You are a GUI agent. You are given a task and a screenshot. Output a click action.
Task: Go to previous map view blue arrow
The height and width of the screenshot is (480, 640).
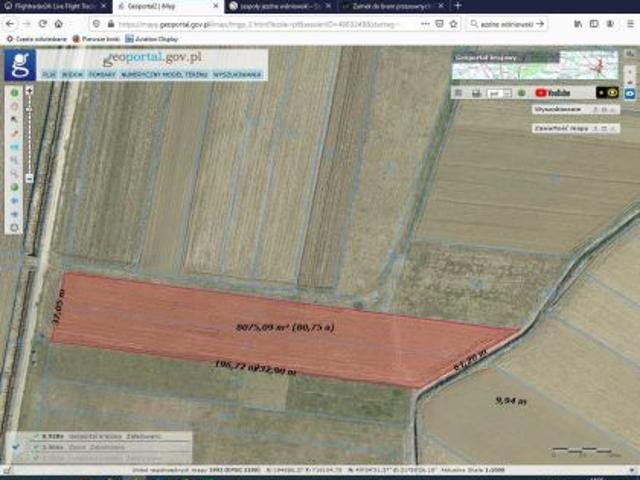click(x=14, y=201)
